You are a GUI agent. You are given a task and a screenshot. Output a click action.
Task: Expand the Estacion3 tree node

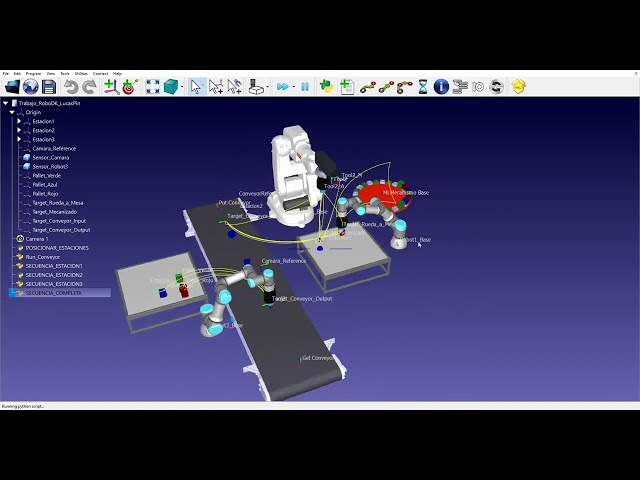pyautogui.click(x=19, y=139)
